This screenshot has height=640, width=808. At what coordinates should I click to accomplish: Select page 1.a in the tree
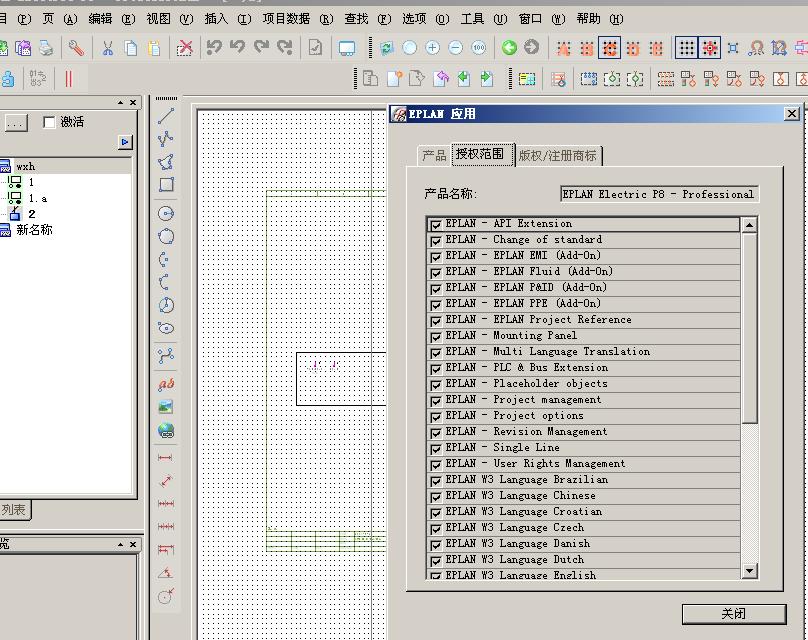(x=37, y=198)
